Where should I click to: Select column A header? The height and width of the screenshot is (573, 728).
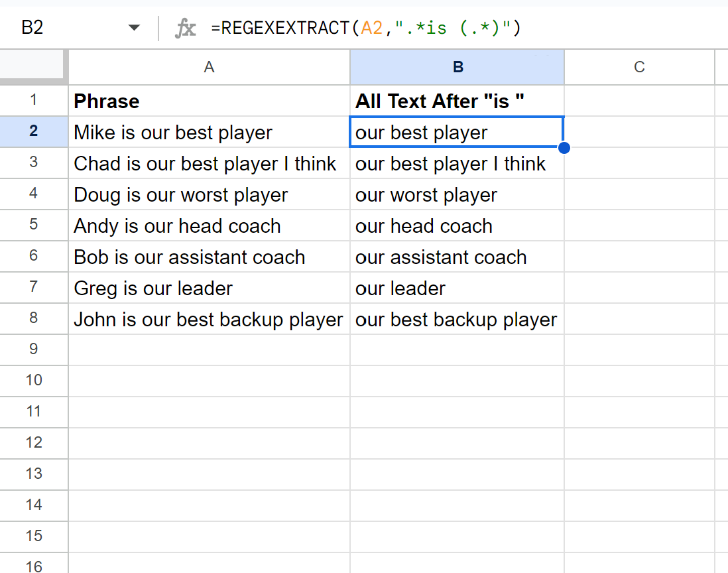pos(209,67)
